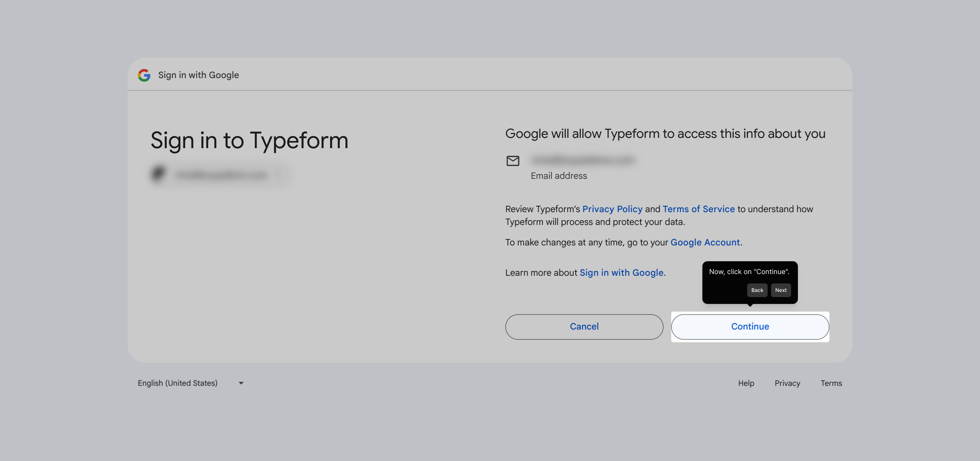Open the Terms footer link
The image size is (980, 461).
point(831,383)
